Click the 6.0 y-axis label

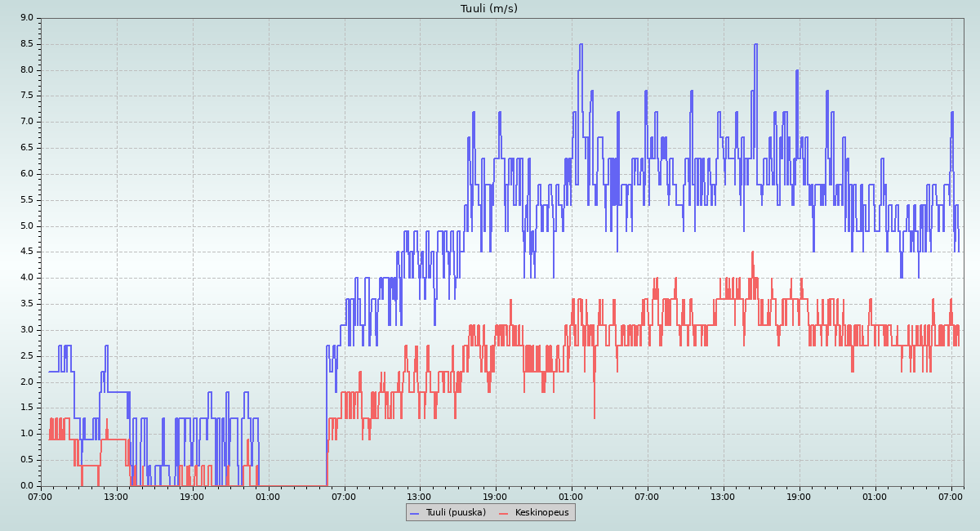(26, 174)
